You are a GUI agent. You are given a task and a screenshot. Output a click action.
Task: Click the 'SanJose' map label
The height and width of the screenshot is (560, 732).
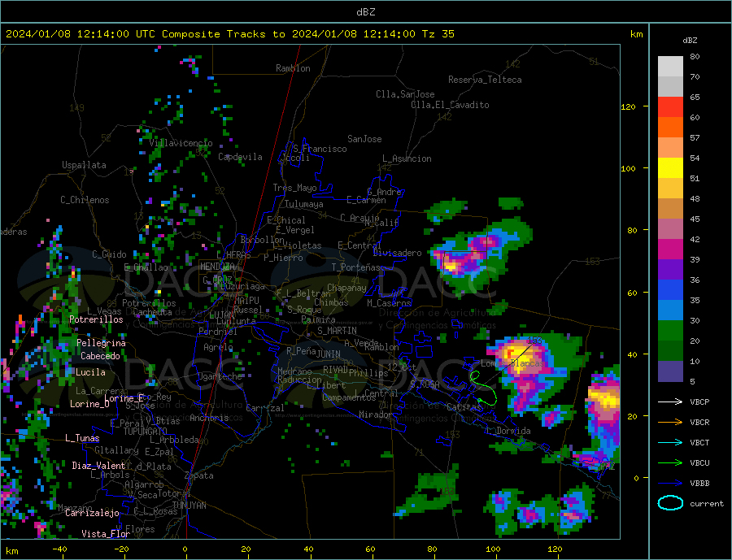pos(364,139)
